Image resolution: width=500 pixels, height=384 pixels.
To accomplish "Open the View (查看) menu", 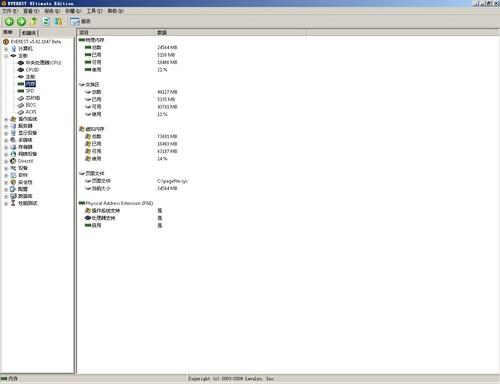I will (x=31, y=11).
